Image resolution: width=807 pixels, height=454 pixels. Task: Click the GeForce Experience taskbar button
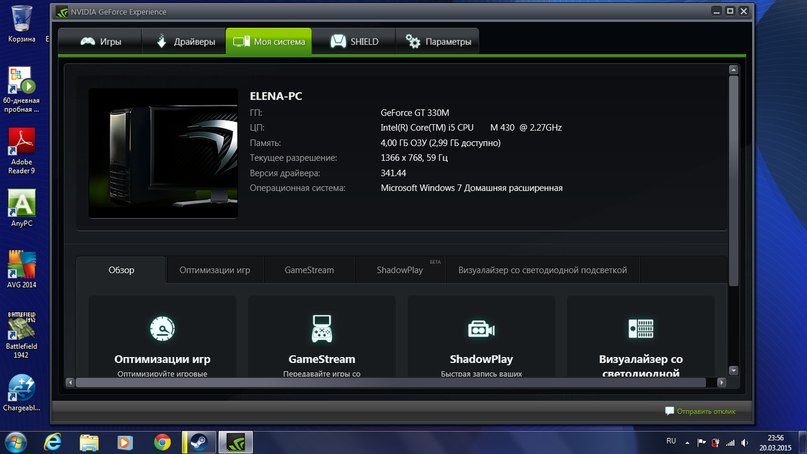[236, 442]
